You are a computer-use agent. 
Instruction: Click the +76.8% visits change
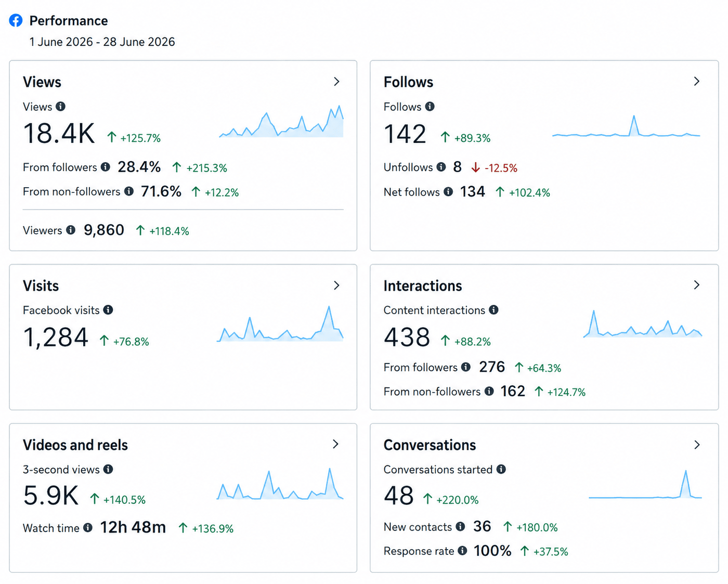[x=131, y=342]
